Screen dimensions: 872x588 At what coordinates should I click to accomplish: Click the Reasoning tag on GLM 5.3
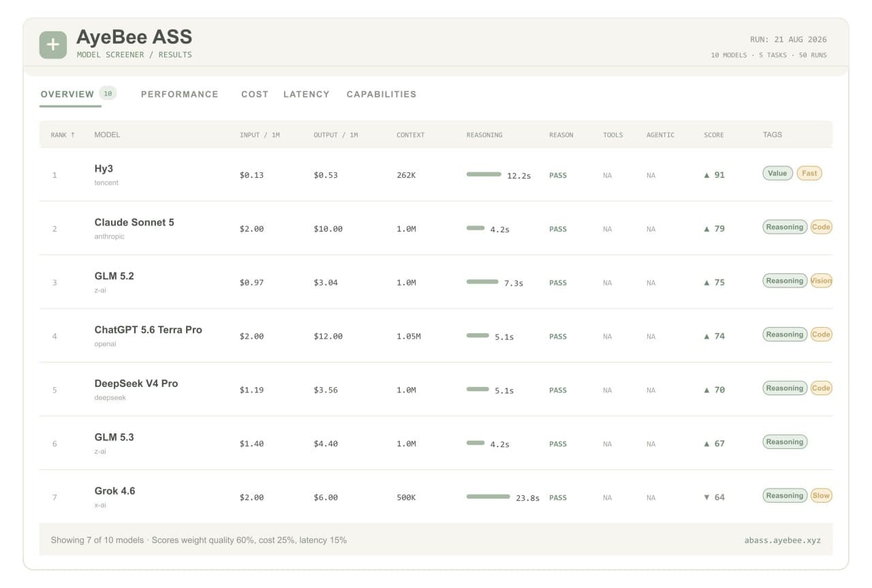tap(785, 442)
